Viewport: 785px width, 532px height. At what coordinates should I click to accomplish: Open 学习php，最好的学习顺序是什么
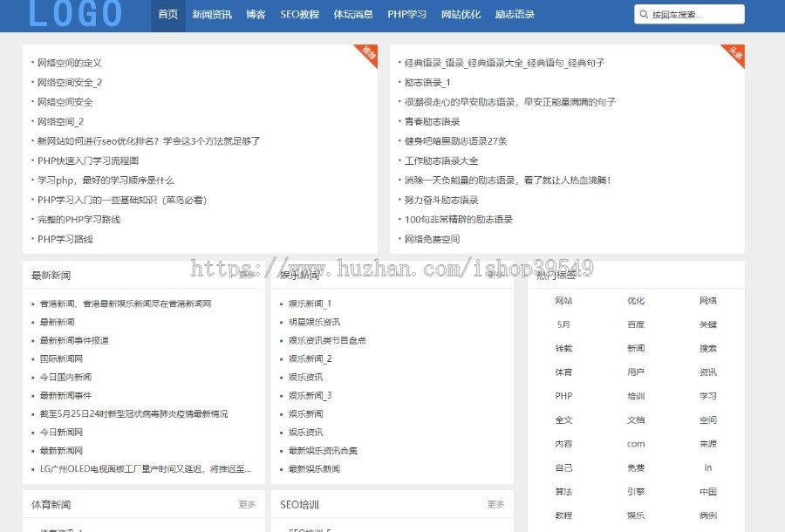(106, 181)
